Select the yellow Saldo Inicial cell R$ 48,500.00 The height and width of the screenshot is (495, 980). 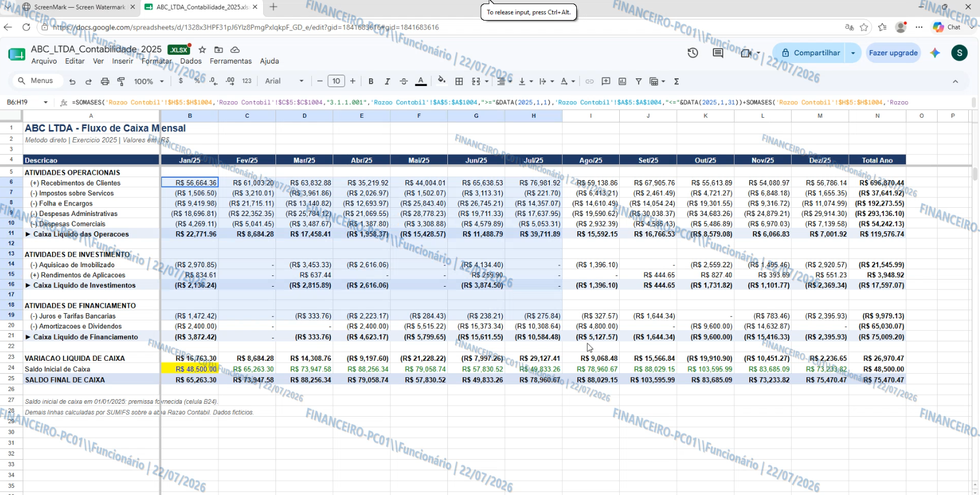[190, 369]
